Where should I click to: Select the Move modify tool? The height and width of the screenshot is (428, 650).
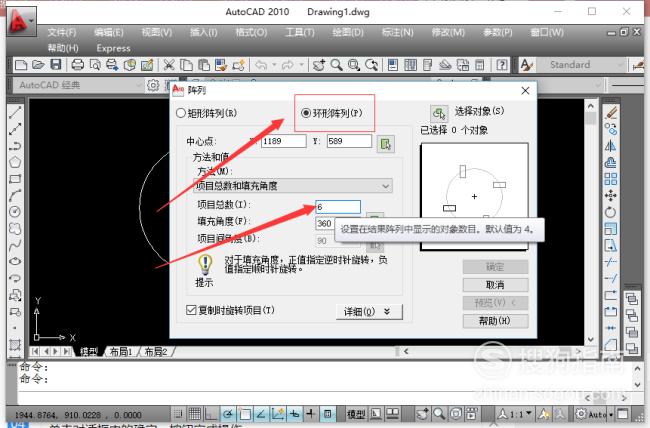click(x=611, y=195)
